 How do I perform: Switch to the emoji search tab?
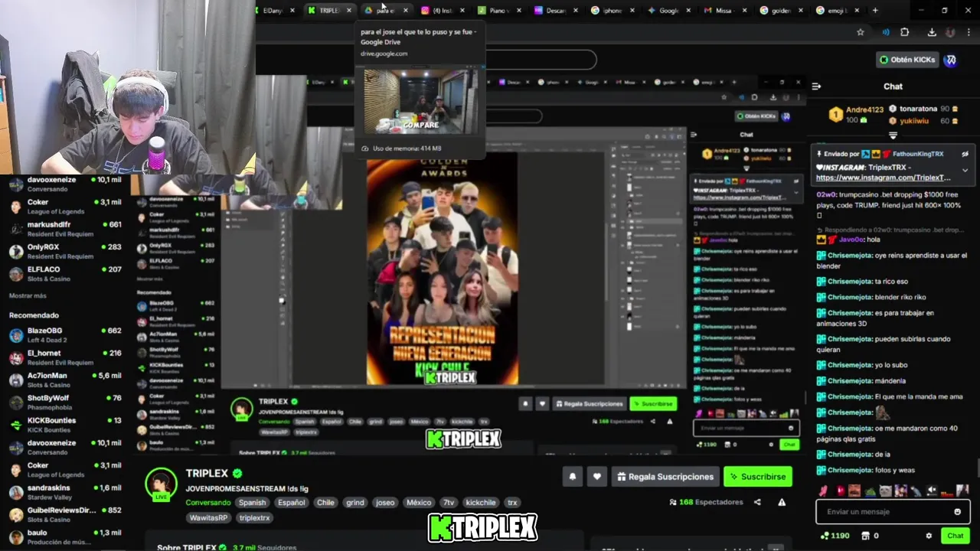838,10
